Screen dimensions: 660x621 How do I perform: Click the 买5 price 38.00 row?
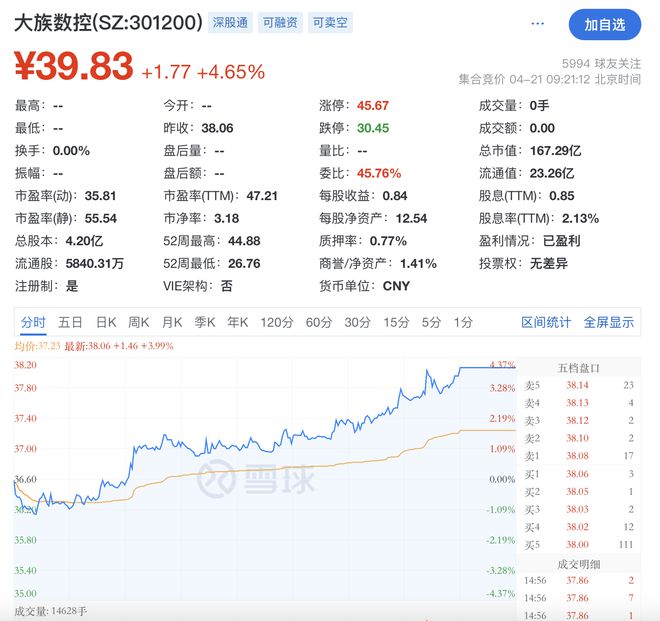click(579, 545)
